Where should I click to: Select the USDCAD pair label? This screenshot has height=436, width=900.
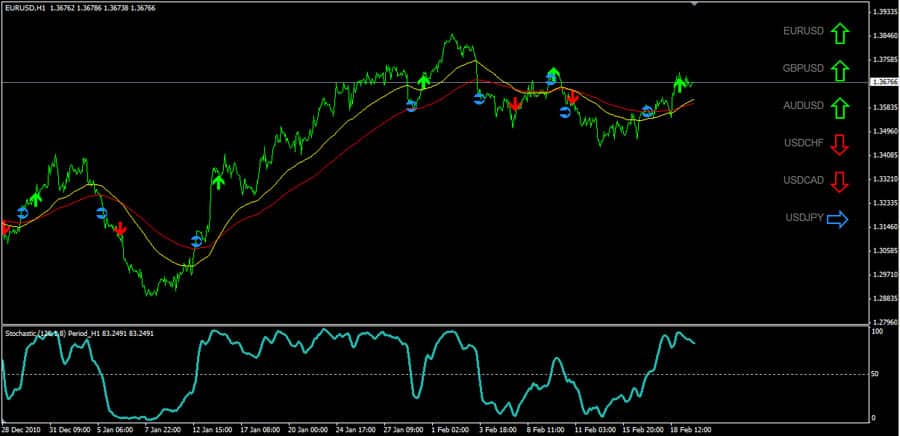(x=804, y=180)
